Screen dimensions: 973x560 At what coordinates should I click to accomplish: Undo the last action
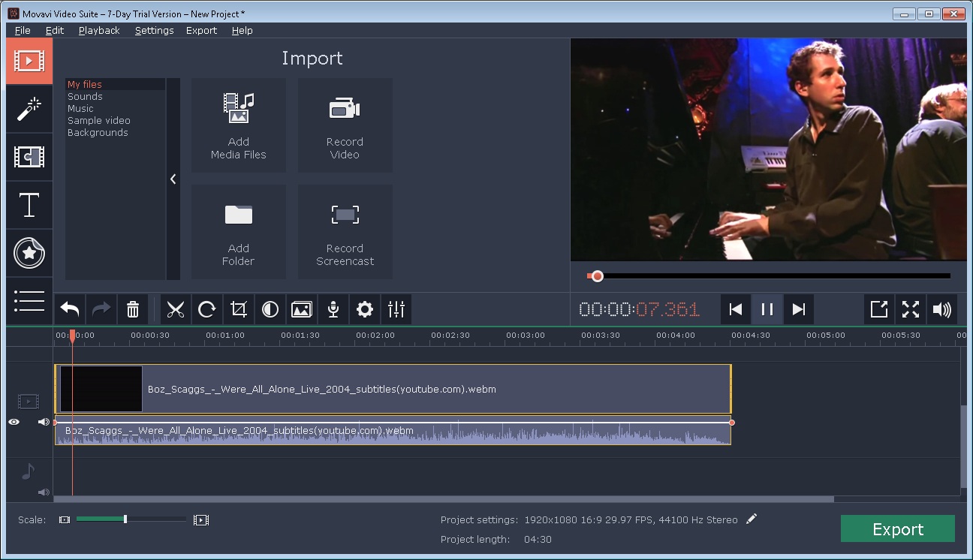pyautogui.click(x=70, y=309)
